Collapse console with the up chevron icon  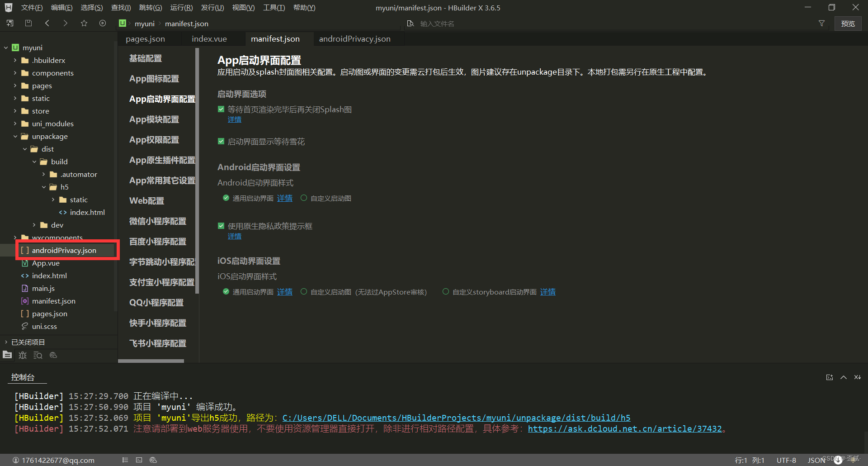(x=844, y=377)
